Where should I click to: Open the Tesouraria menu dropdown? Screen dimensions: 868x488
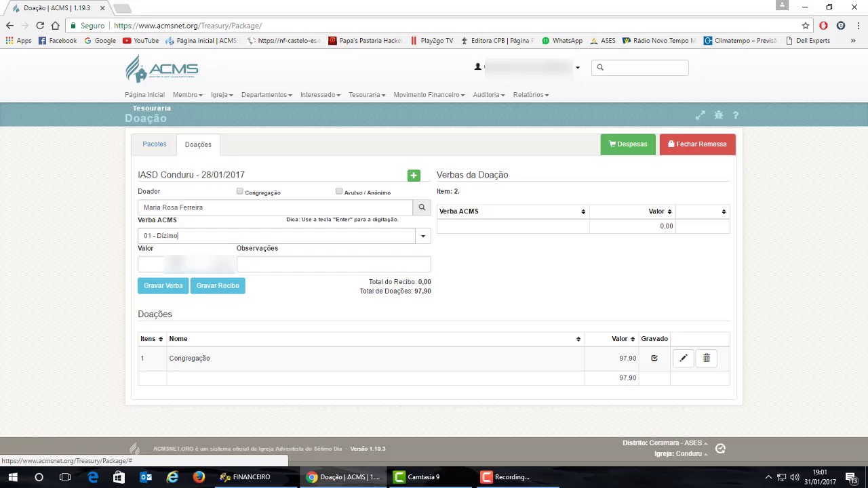click(x=367, y=95)
